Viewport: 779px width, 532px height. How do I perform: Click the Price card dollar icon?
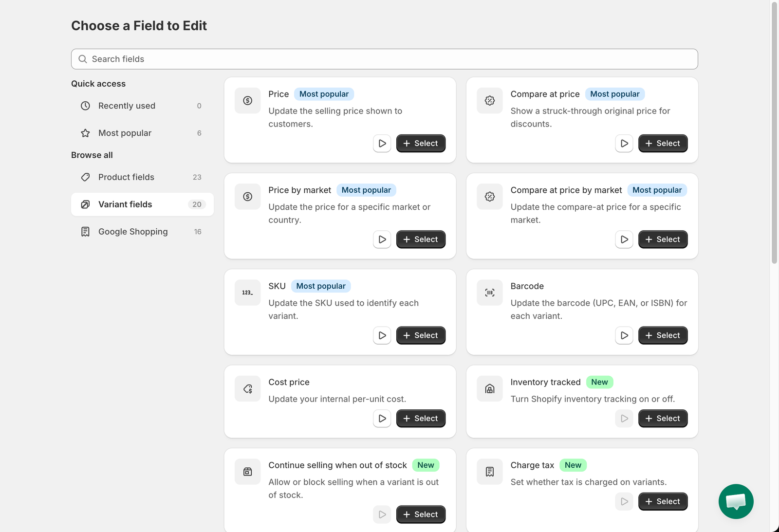pyautogui.click(x=248, y=101)
